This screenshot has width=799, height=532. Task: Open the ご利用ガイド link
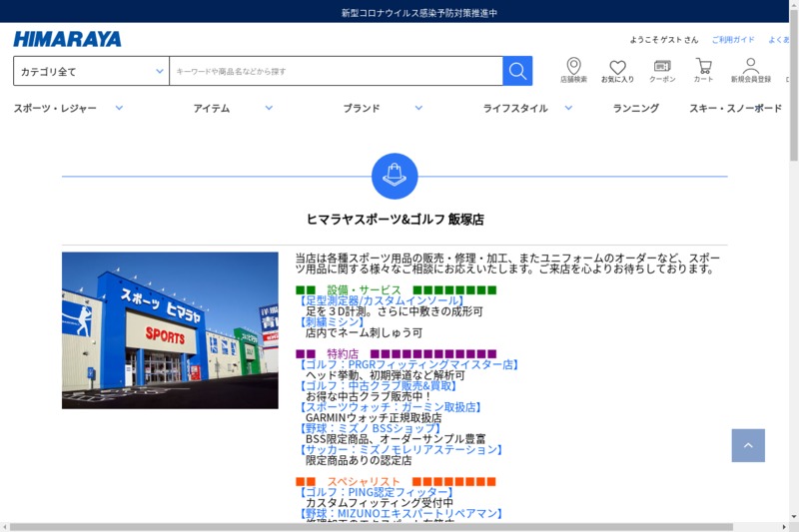pos(733,39)
